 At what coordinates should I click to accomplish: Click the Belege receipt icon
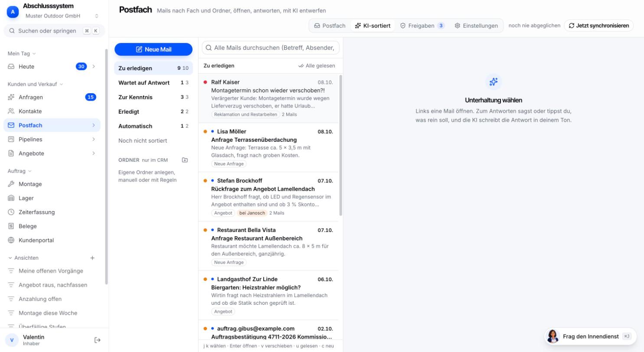point(11,226)
